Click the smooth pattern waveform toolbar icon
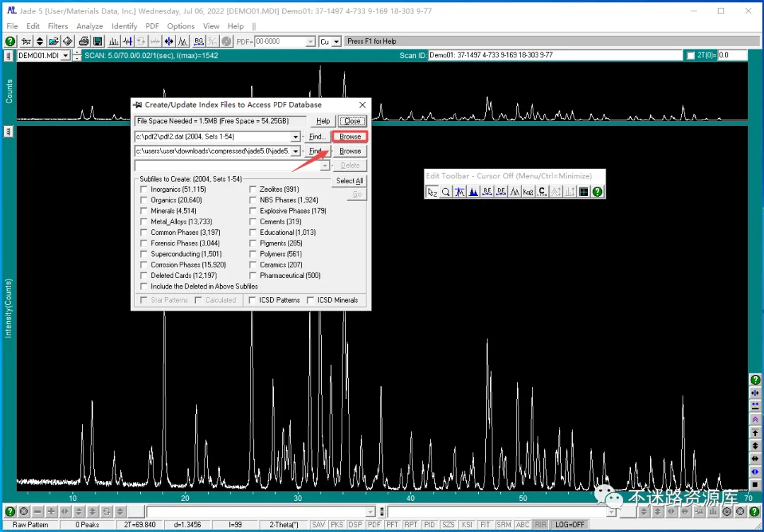The height and width of the screenshot is (532, 764). (x=127, y=42)
